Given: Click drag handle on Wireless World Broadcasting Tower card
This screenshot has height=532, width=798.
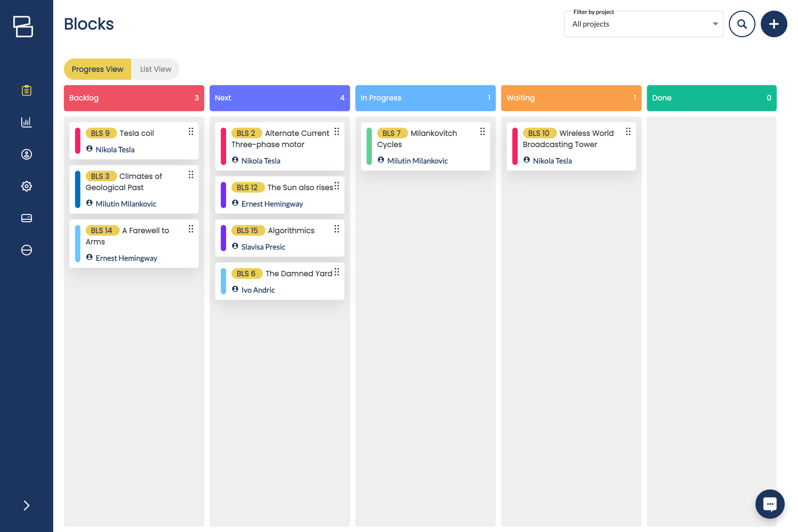Looking at the screenshot, I should pos(628,131).
